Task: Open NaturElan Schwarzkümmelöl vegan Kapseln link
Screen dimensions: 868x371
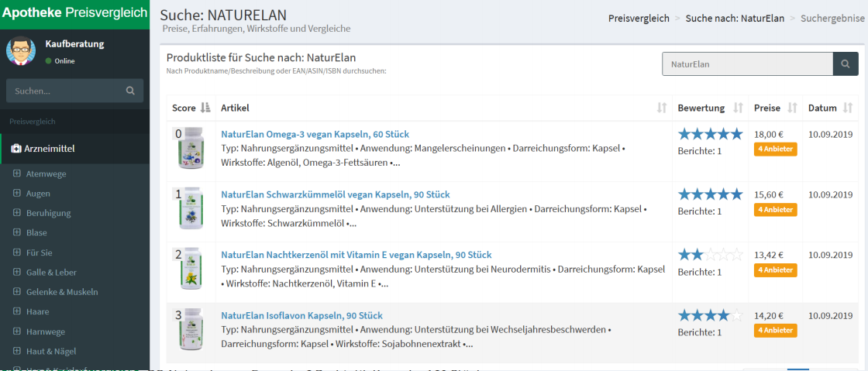Action: pyautogui.click(x=336, y=194)
